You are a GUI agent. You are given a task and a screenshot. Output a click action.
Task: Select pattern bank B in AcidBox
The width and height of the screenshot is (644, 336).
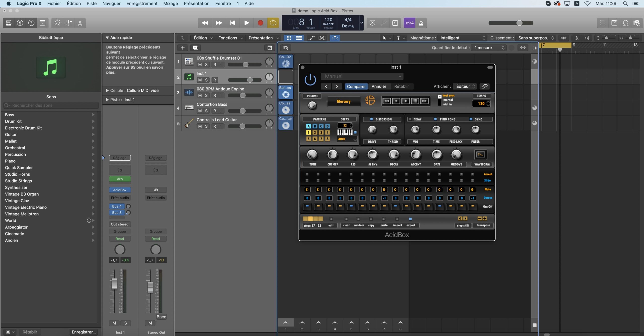pyautogui.click(x=315, y=126)
